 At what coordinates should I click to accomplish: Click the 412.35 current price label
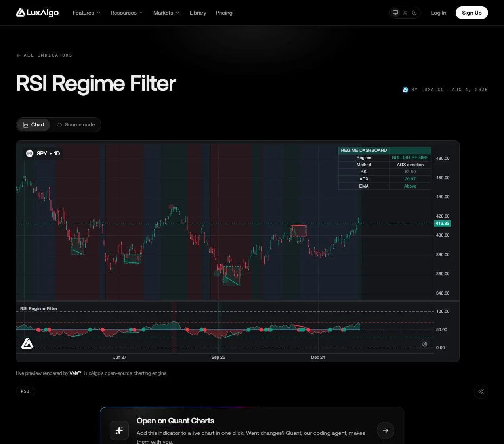442,224
